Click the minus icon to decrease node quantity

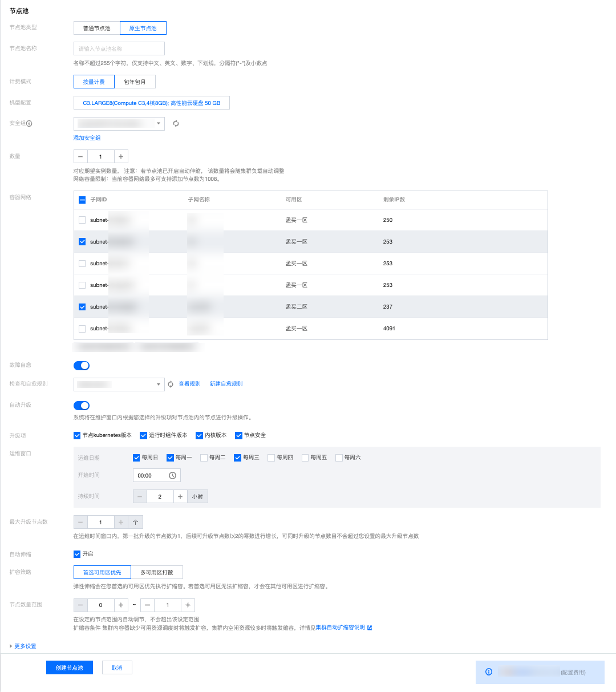80,156
